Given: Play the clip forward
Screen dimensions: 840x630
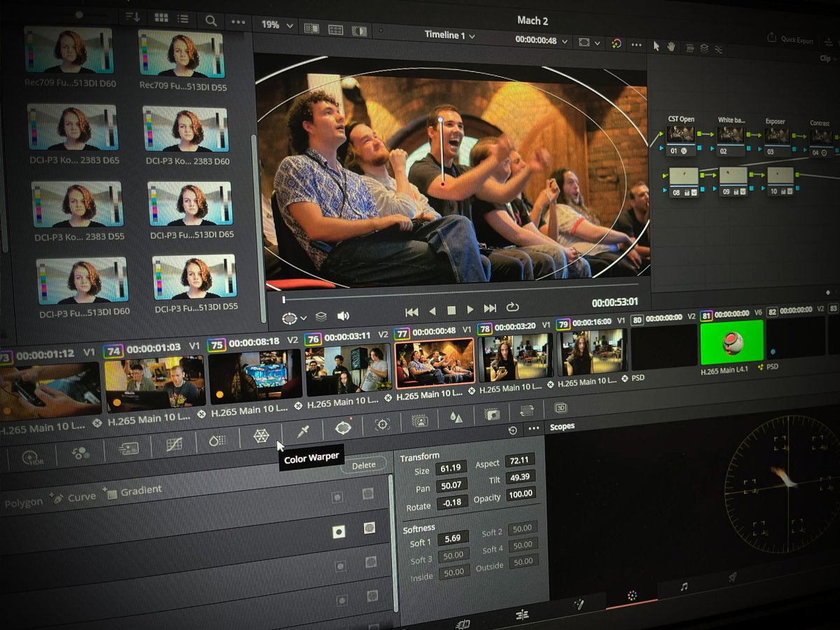Looking at the screenshot, I should click(470, 309).
